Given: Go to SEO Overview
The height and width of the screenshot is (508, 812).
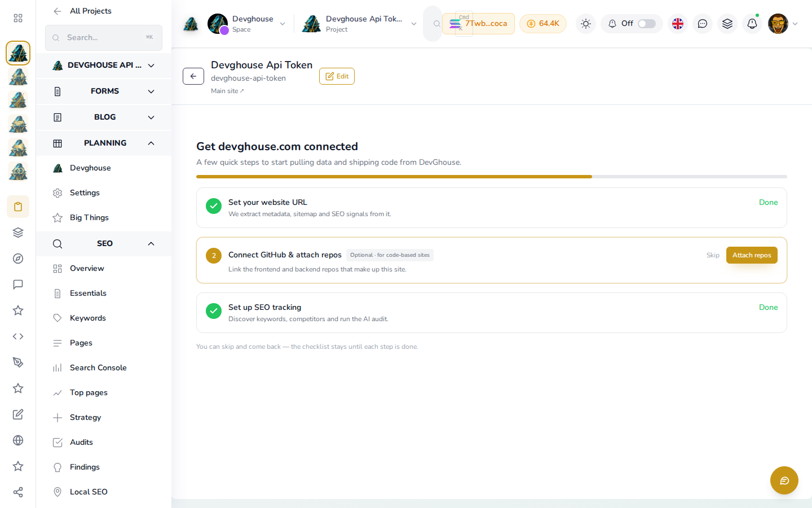Looking at the screenshot, I should pyautogui.click(x=104, y=269).
